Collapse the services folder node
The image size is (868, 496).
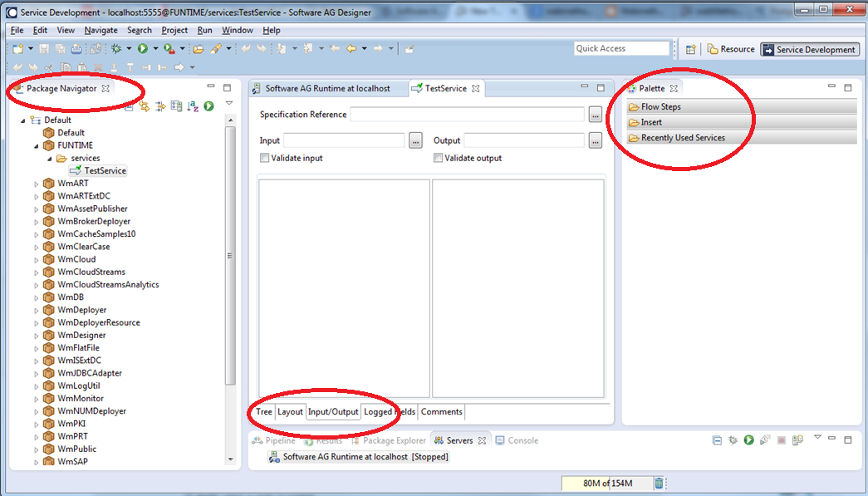click(50, 159)
